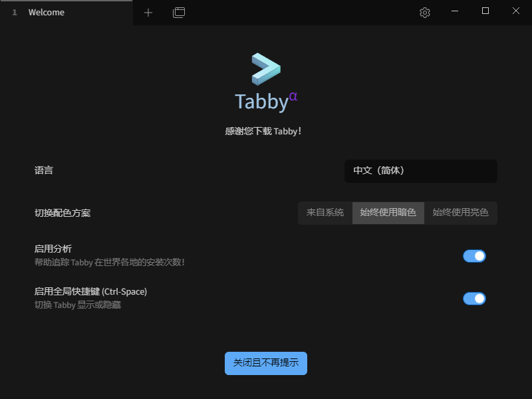Minimize the Tabby window
This screenshot has width=532, height=399.
[455, 11]
